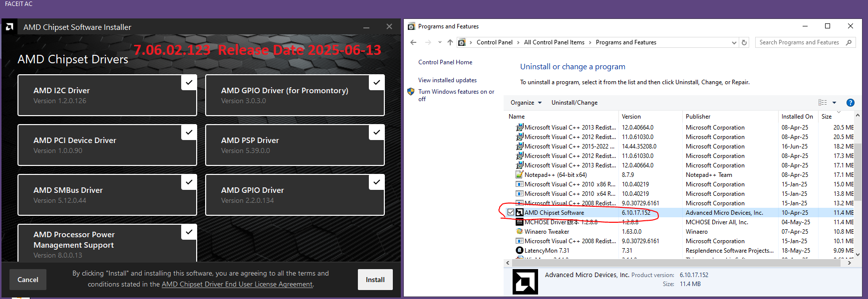Click Winaero Tweaker program icon
The image size is (868, 299).
tap(520, 232)
